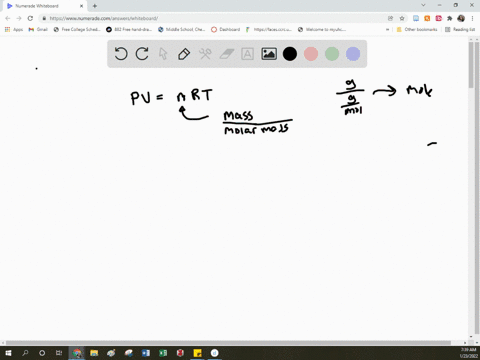
Task: Click the browser forward arrow
Action: pos(19,18)
